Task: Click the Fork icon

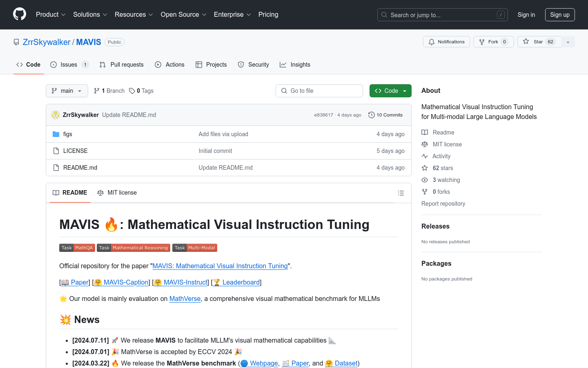Action: tap(482, 42)
